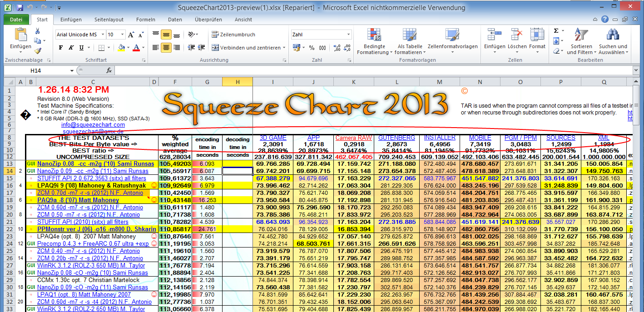Click the Name Box showing H14
The image size is (644, 312).
pyautogui.click(x=36, y=70)
